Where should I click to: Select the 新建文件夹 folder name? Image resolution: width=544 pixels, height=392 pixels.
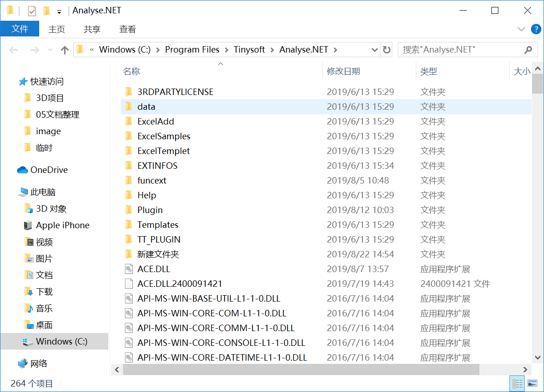158,254
